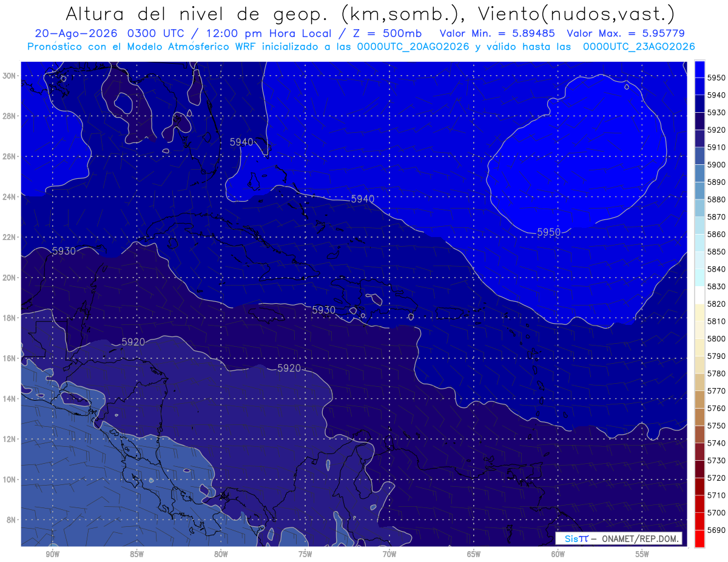Click the 5750 colorbar label
This screenshot has width=728, height=562.
(716, 426)
